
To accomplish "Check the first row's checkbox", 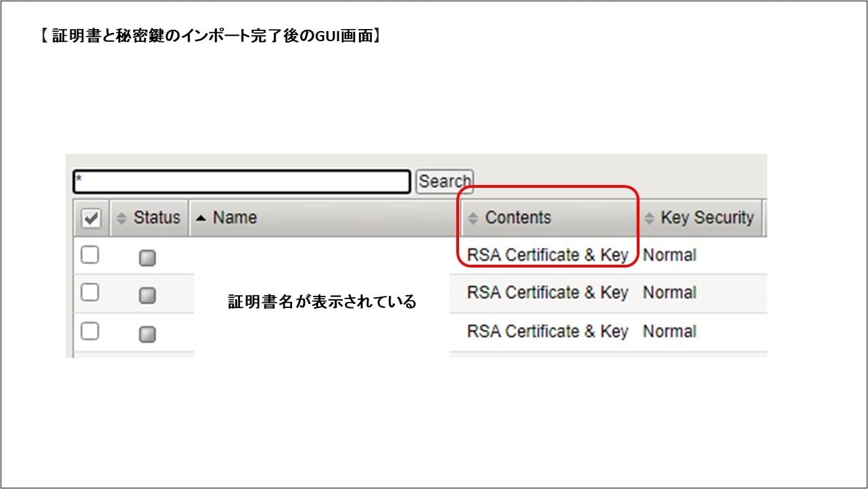I will coord(90,255).
